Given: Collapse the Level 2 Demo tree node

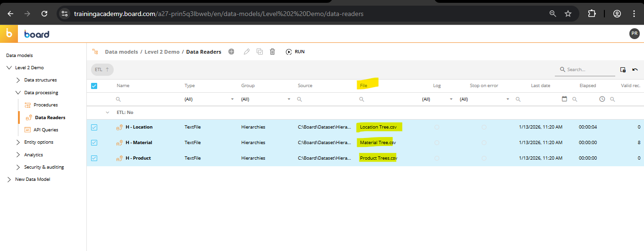Looking at the screenshot, I should [x=9, y=68].
